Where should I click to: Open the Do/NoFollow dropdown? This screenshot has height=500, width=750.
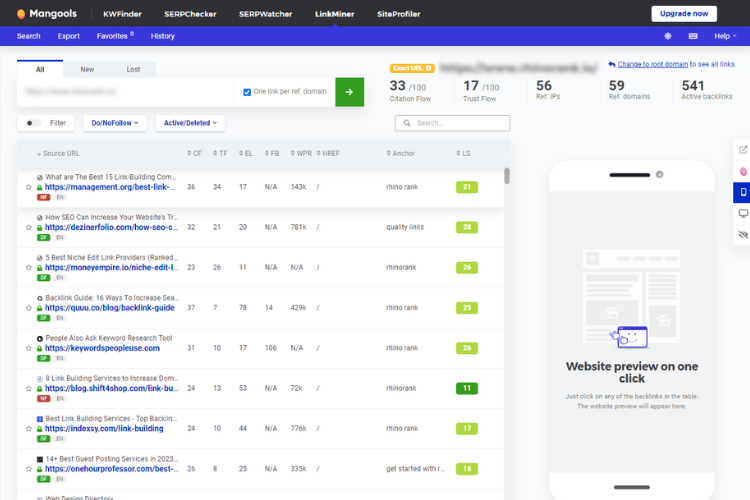tap(115, 123)
